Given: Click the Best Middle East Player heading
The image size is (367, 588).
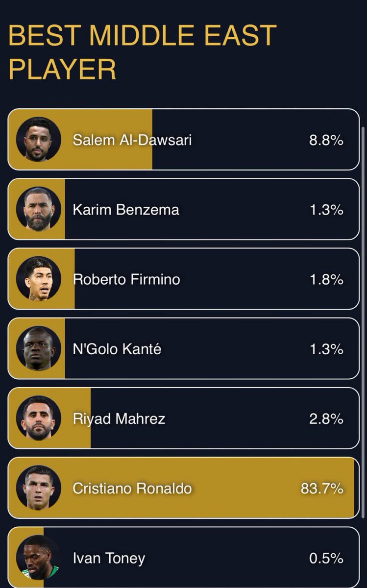Looking at the screenshot, I should (x=143, y=52).
